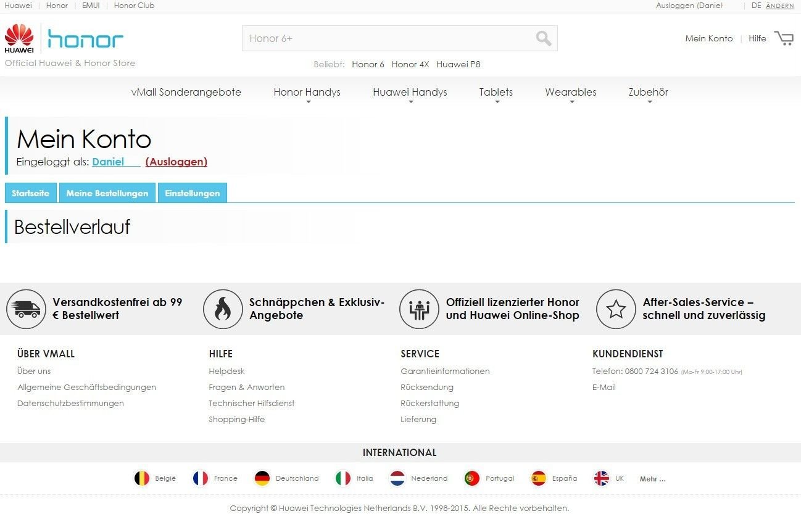The image size is (801, 532).
Task: Open Fragen & Anworten link
Action: 247,387
